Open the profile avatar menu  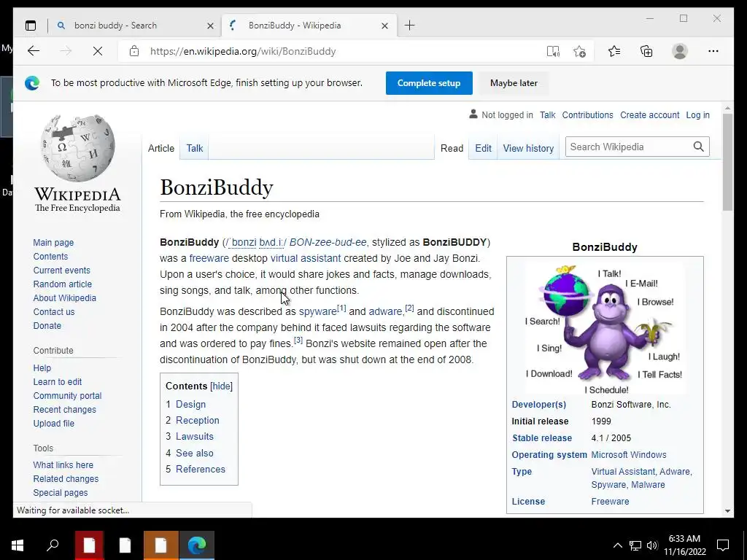coord(680,51)
